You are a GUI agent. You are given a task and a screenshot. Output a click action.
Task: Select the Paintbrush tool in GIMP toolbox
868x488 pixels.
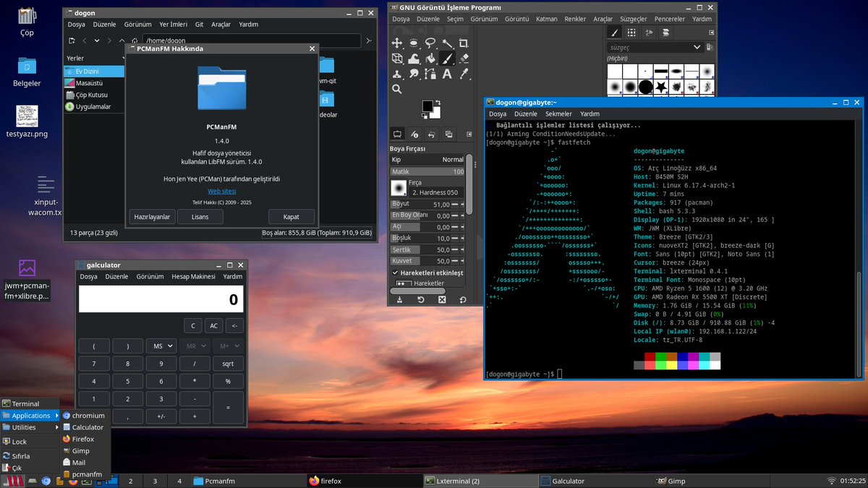447,59
